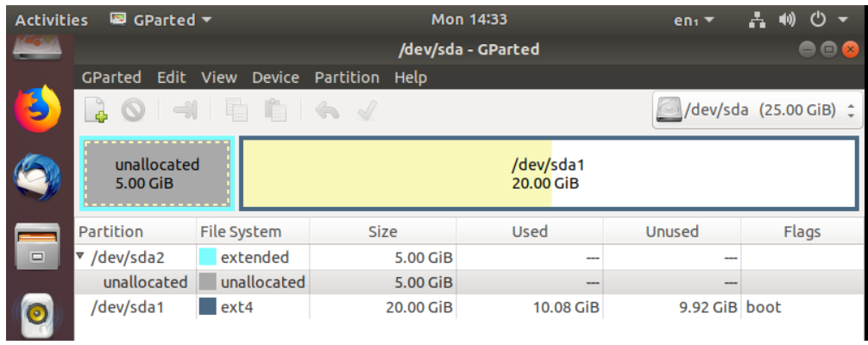Click the Paste partition toolbar icon
This screenshot has width=868, height=345.
pyautogui.click(x=275, y=110)
